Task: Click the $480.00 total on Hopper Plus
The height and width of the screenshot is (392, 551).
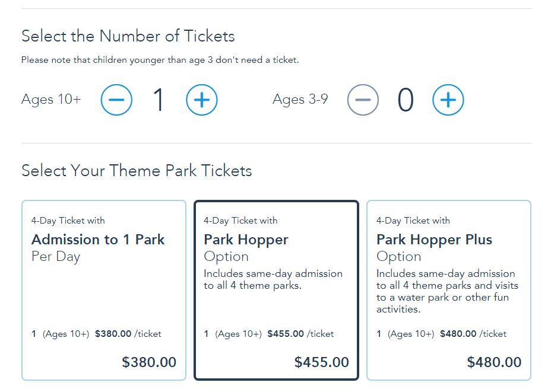Action: point(494,362)
